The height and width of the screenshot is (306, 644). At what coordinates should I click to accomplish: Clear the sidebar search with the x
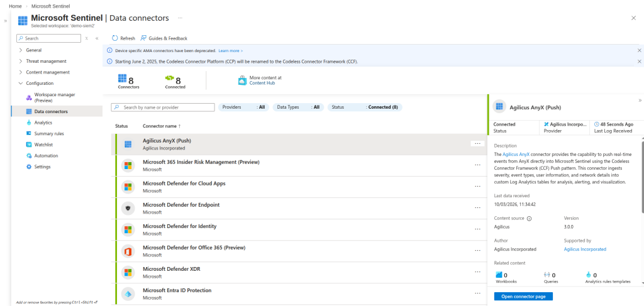point(87,38)
